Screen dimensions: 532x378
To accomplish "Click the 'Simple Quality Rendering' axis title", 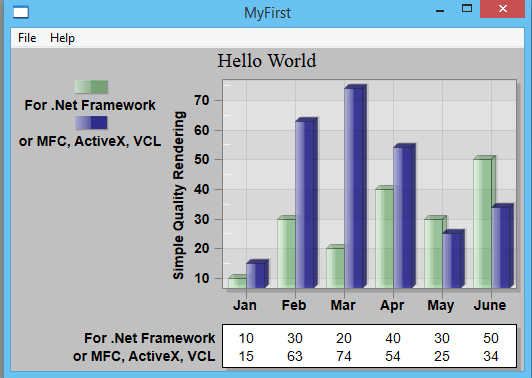I will pyautogui.click(x=178, y=195).
